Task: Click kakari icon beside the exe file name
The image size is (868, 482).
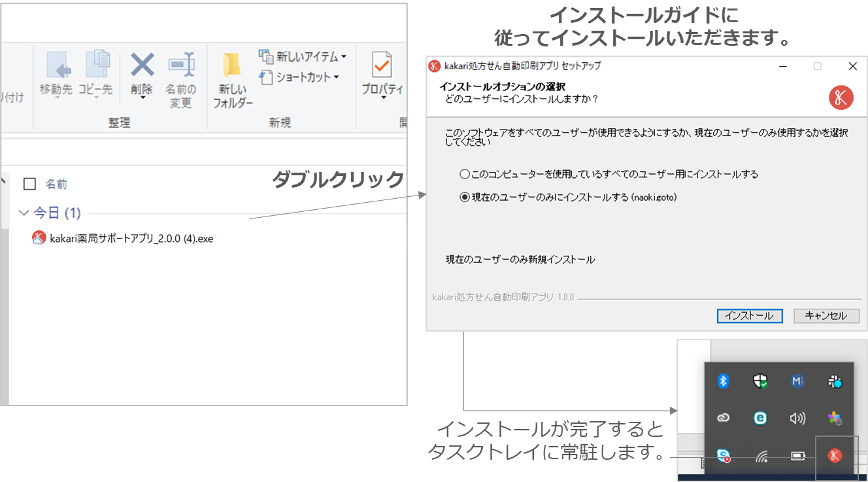Action: point(39,238)
